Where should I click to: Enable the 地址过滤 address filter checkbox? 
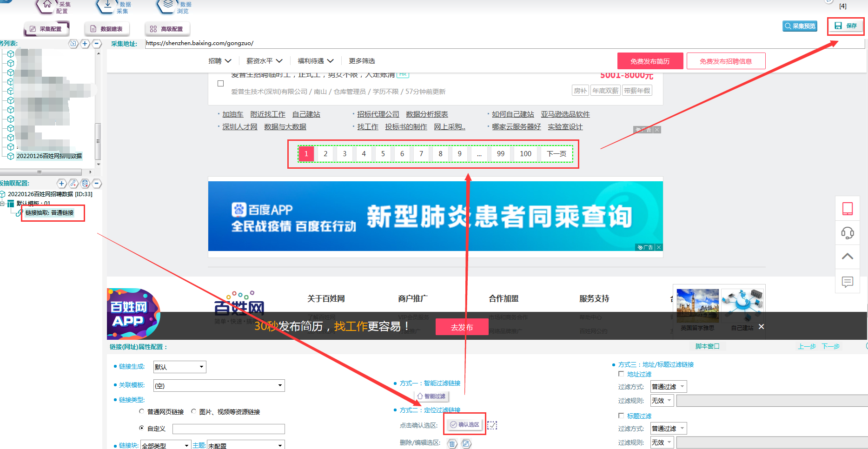[x=621, y=374]
